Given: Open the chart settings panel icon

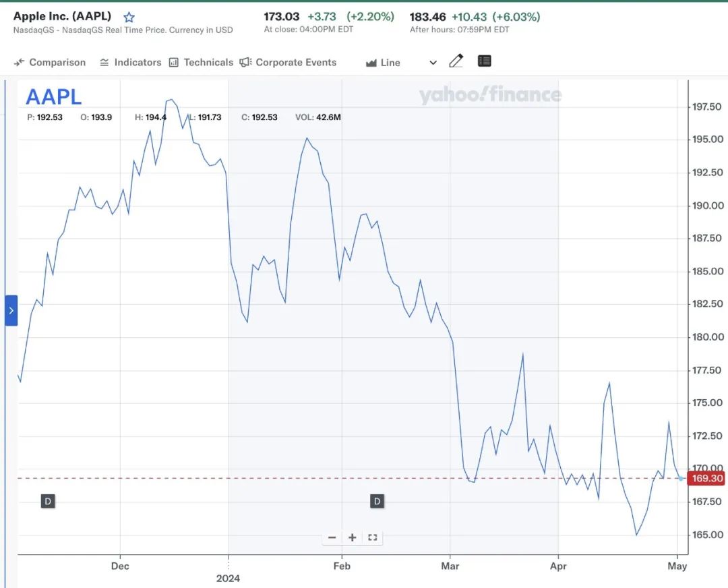Looking at the screenshot, I should point(484,61).
